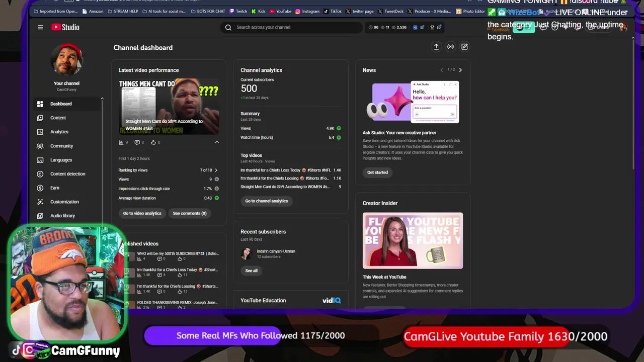This screenshot has width=644, height=362.
Task: Click Get started under Ask Studio
Action: pos(377,172)
